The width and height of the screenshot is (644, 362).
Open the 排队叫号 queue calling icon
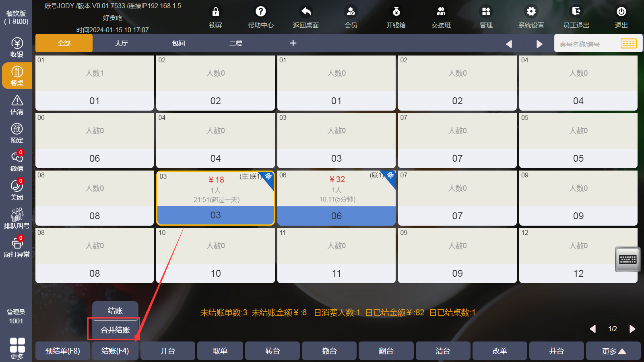click(x=17, y=219)
